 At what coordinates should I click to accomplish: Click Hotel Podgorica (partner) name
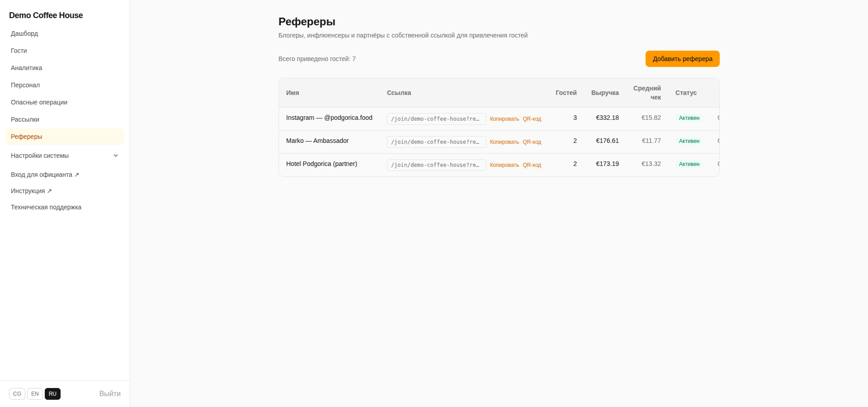click(x=321, y=164)
